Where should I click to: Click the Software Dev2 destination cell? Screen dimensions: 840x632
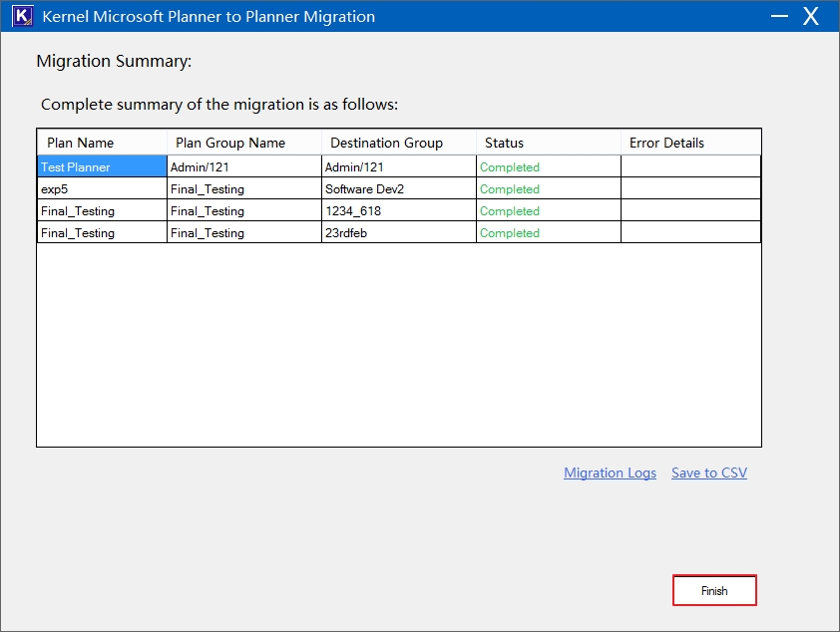399,188
